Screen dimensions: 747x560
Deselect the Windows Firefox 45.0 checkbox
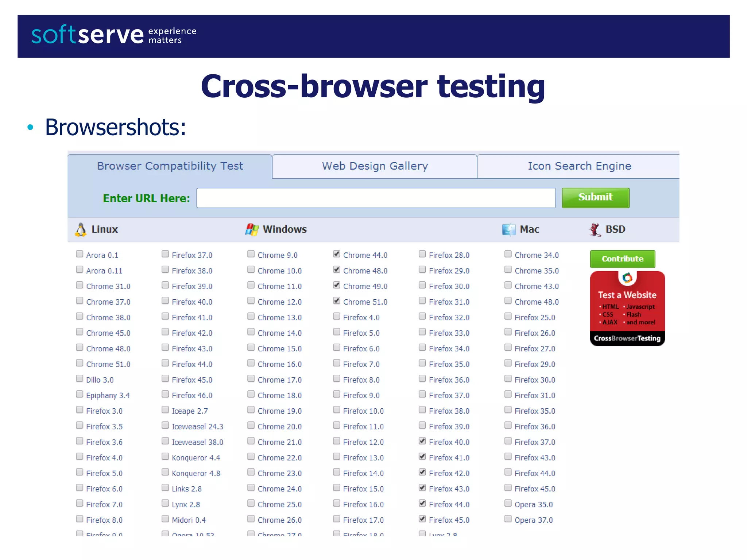tap(422, 519)
